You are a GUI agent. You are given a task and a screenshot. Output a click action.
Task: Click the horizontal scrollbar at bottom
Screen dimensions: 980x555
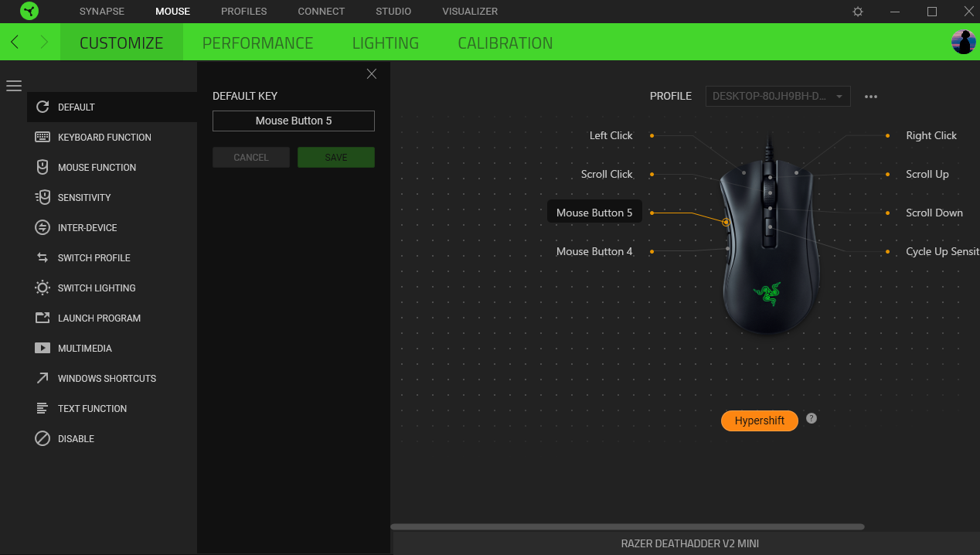(628, 527)
